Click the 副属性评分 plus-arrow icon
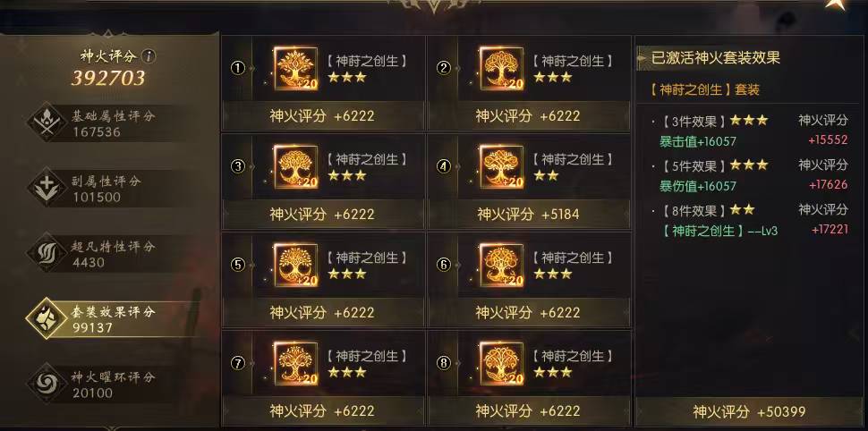The image size is (868, 431). [x=47, y=188]
